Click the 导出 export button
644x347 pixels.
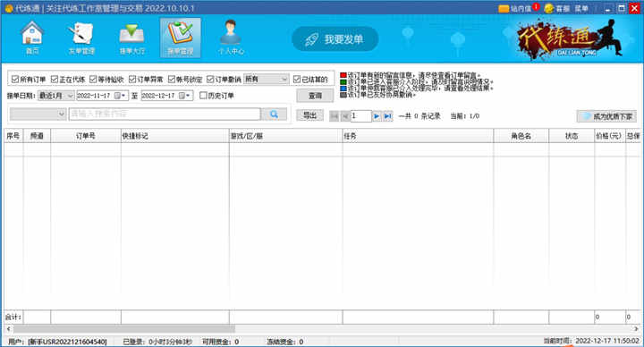tap(309, 115)
